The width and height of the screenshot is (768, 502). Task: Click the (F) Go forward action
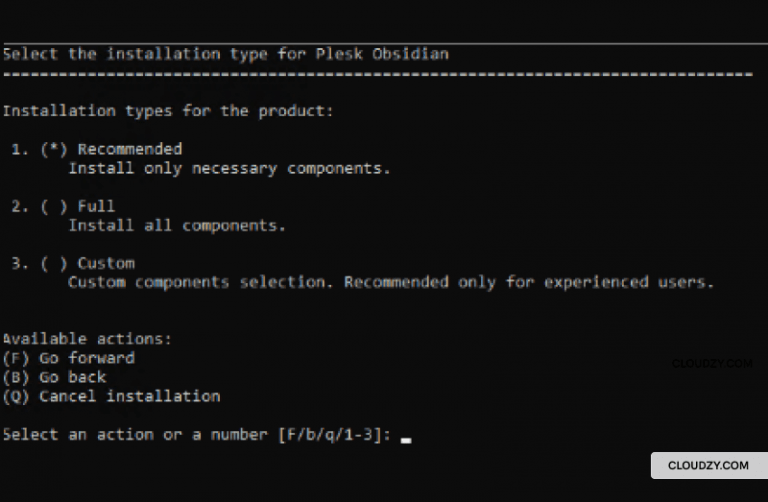pos(69,358)
